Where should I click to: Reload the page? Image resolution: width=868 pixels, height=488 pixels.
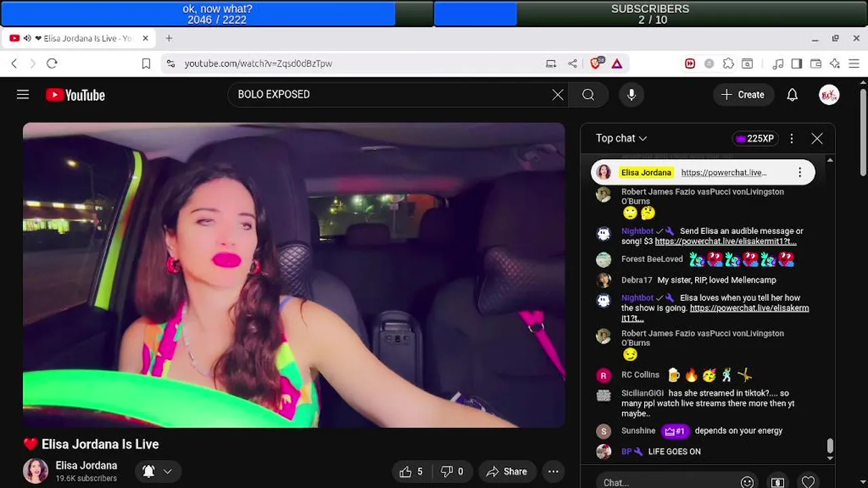[x=52, y=64]
